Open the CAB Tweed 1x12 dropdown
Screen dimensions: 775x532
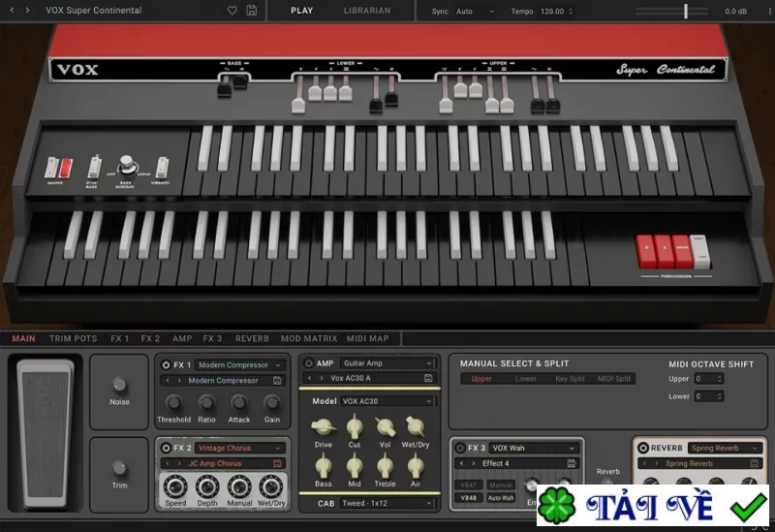point(387,503)
